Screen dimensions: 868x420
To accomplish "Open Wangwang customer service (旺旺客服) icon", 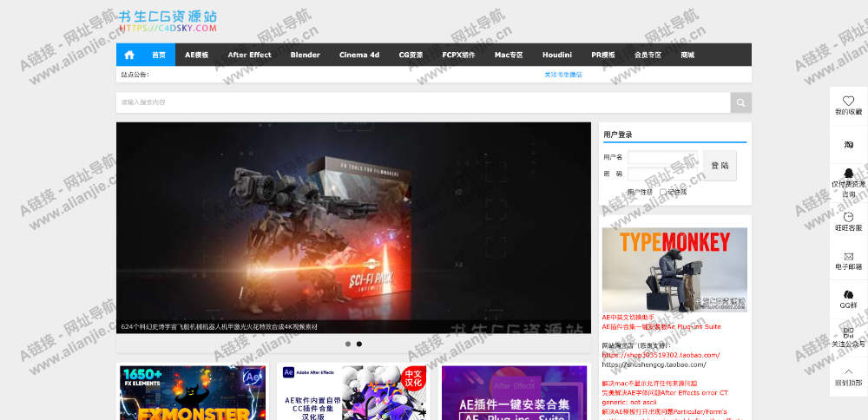I will click(x=848, y=217).
